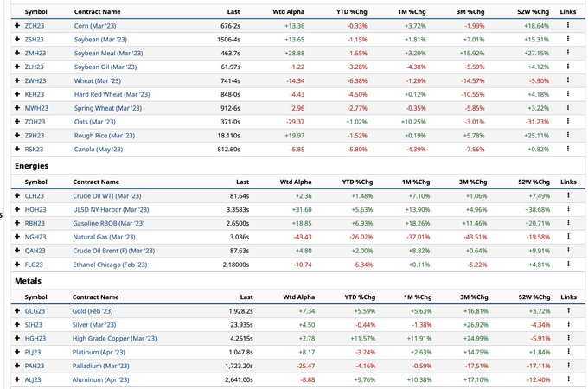This screenshot has width=588, height=389.
Task: Open three-dot links menu for Silver row
Action: (x=568, y=325)
